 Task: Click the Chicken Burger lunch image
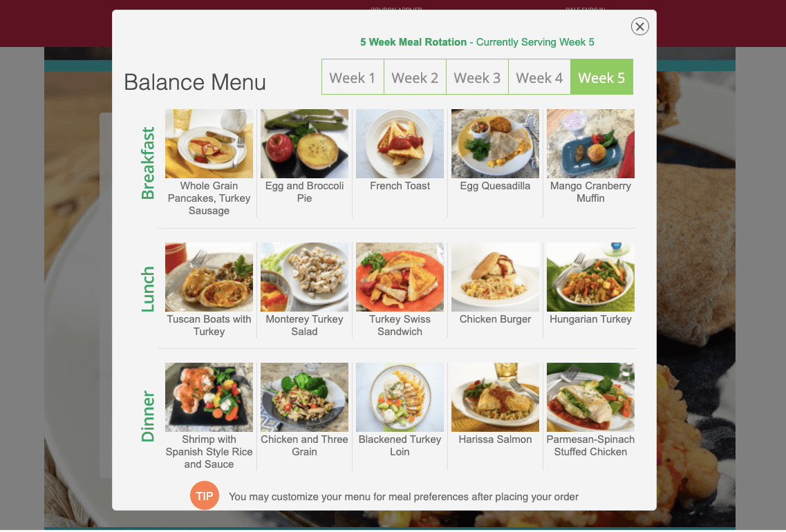pyautogui.click(x=495, y=277)
